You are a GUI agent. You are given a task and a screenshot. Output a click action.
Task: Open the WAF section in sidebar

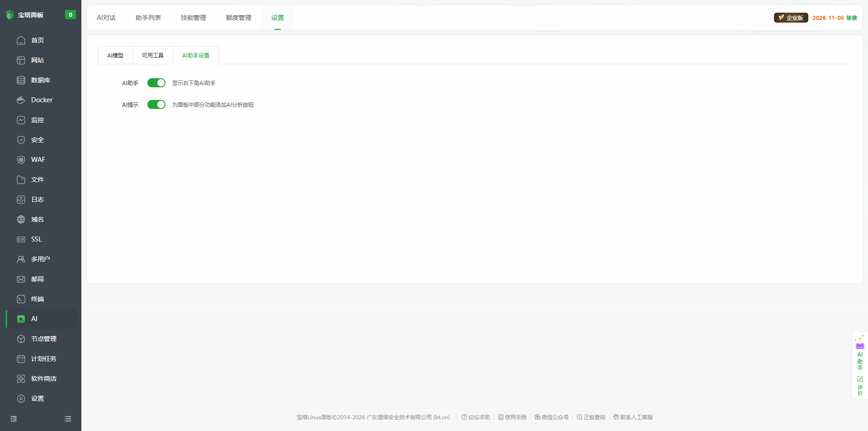pos(38,160)
